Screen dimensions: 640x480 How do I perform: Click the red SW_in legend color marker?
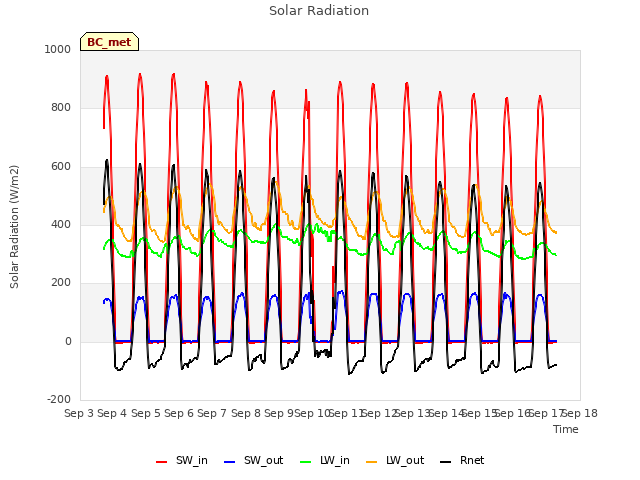coord(162,462)
